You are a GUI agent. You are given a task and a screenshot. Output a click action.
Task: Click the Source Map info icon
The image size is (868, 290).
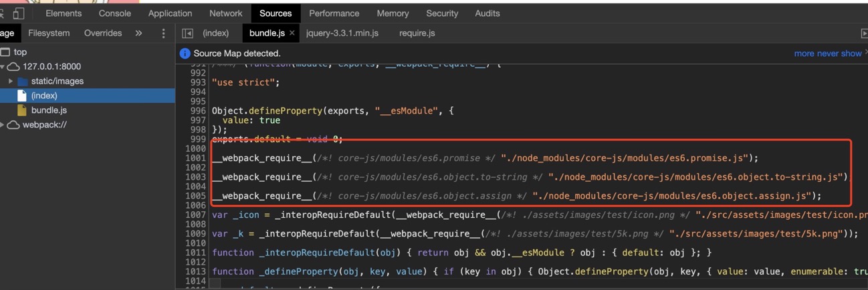[185, 53]
